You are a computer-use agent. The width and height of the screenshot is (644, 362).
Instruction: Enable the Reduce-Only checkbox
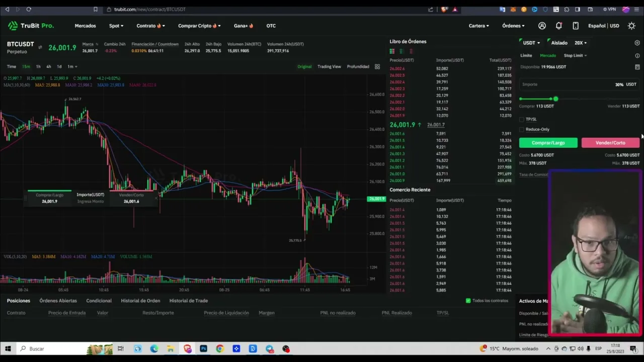pos(522,130)
